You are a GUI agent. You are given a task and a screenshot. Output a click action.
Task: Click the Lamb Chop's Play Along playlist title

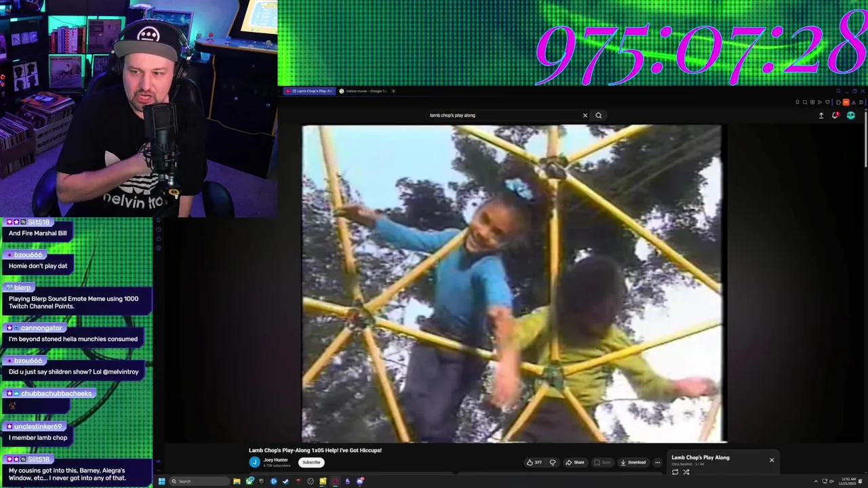click(x=701, y=457)
